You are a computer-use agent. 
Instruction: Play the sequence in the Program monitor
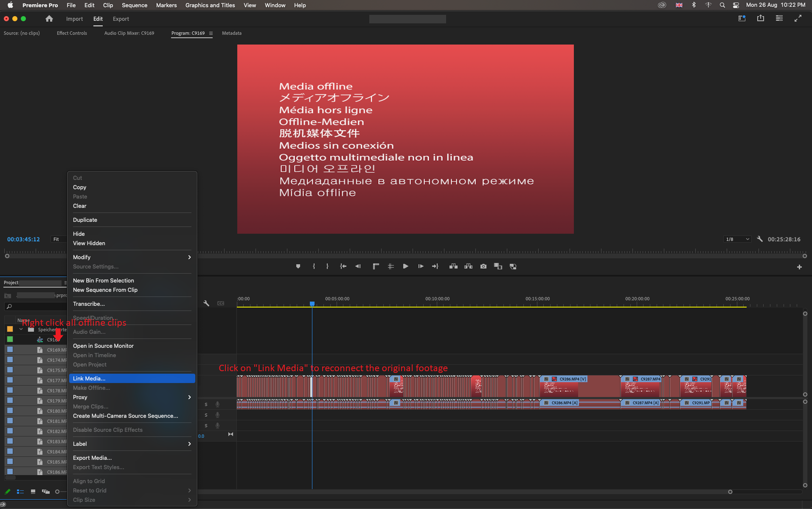click(405, 266)
